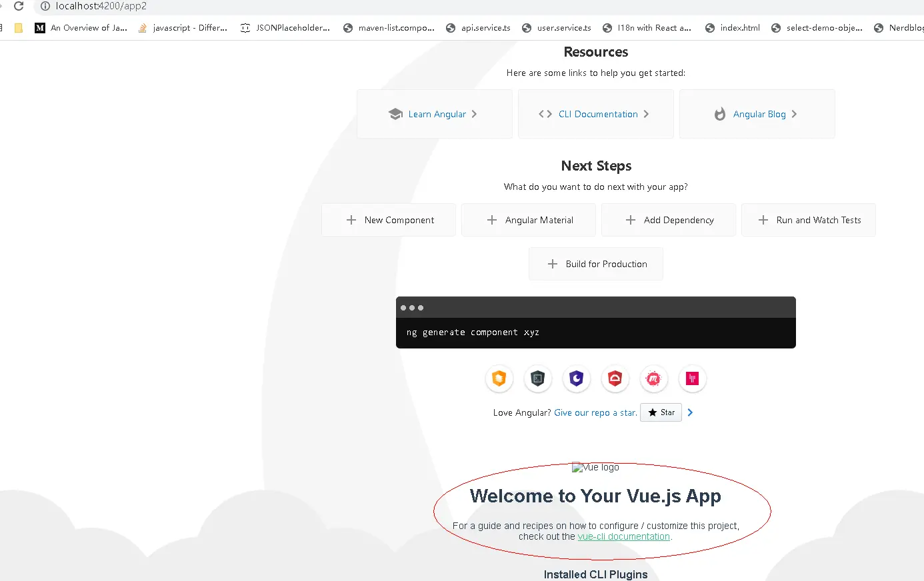This screenshot has height=581, width=924.
Task: Follow the Give our repo a star link
Action: point(595,412)
